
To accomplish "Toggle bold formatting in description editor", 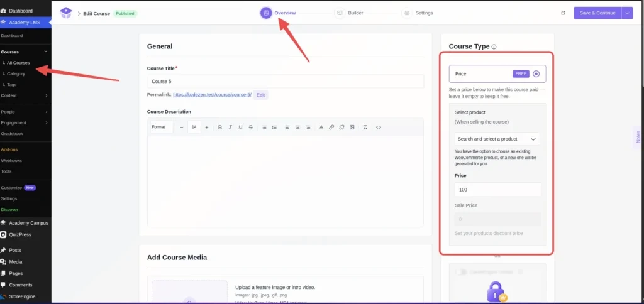I will 220,127.
